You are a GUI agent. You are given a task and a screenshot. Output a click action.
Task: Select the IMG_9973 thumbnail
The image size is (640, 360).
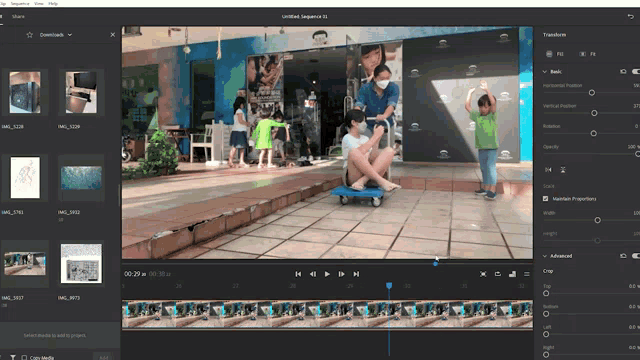click(x=81, y=264)
